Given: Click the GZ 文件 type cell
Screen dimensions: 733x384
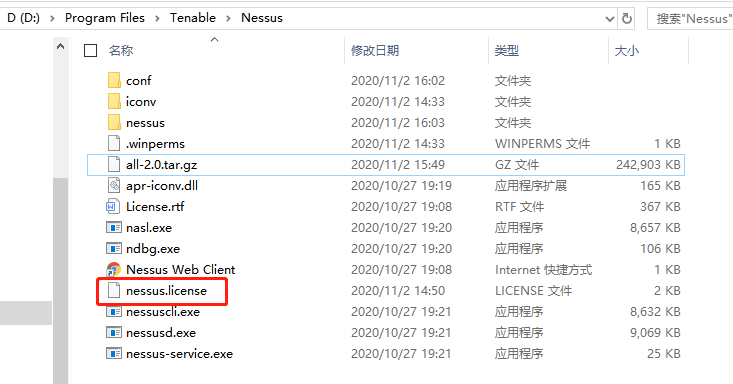Looking at the screenshot, I should [517, 165].
